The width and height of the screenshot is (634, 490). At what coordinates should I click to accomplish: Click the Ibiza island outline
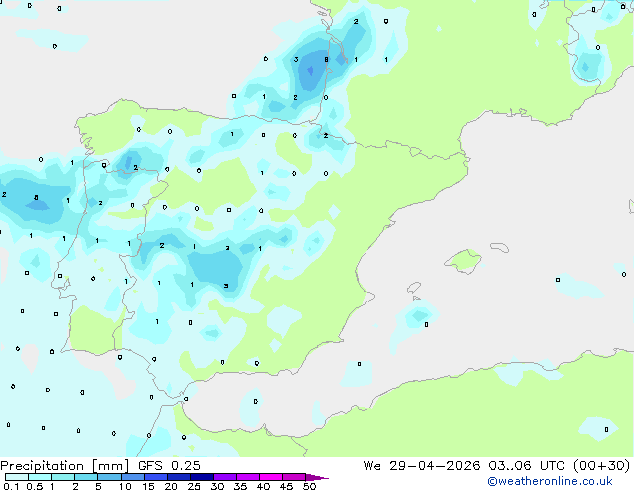pyautogui.click(x=414, y=287)
